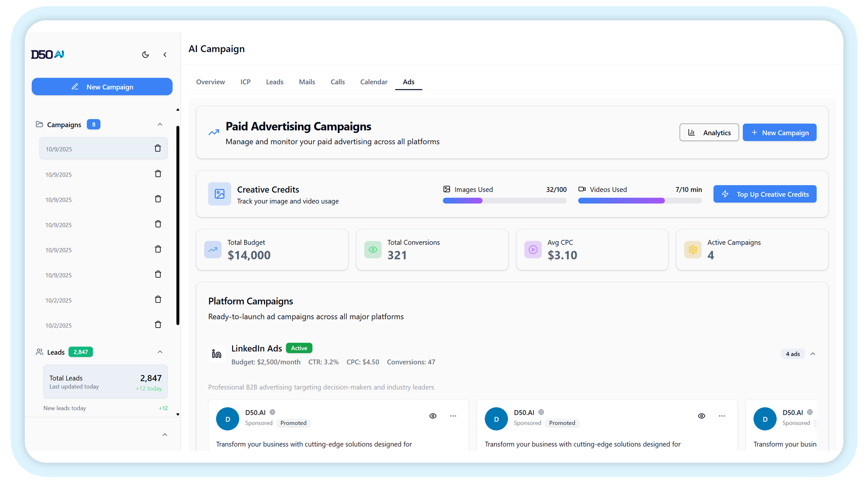Screen dimensions: 868x483
Task: Click Top Up Creative Credits button
Action: coord(765,194)
